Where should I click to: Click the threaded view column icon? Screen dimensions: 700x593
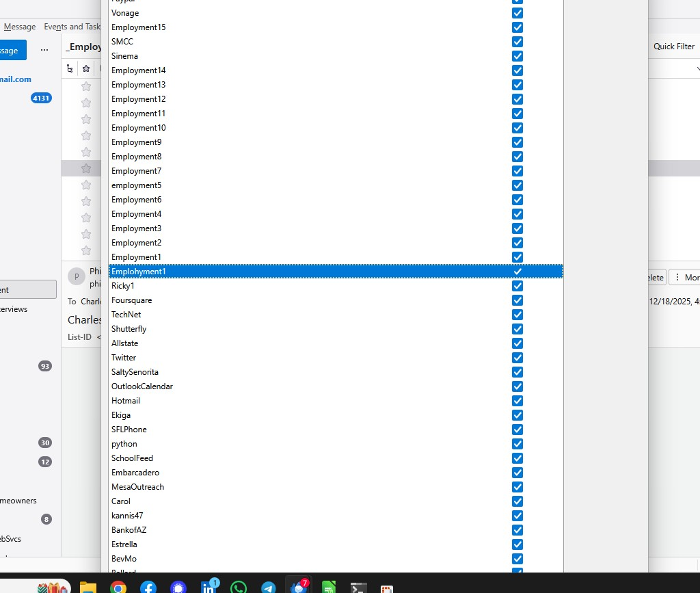(70, 68)
